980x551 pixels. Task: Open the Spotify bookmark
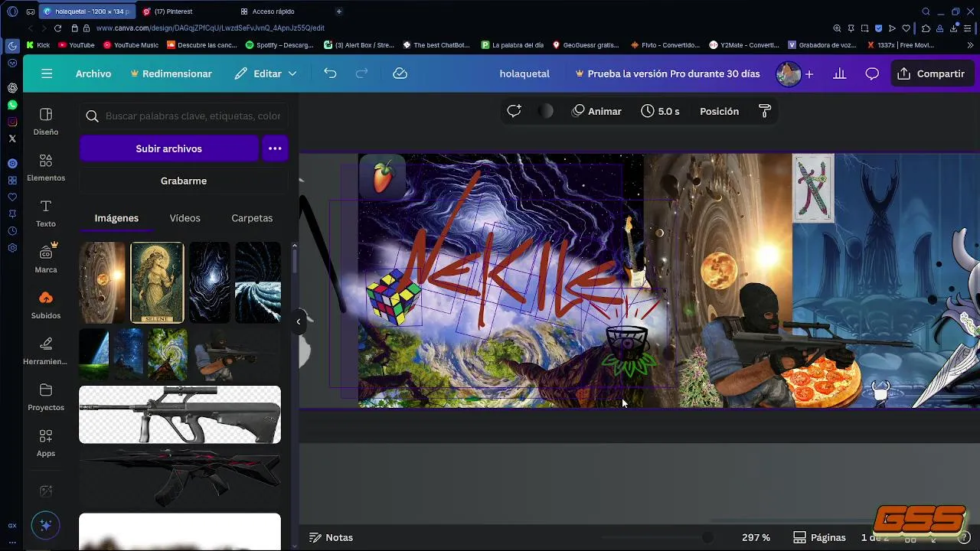click(x=279, y=45)
